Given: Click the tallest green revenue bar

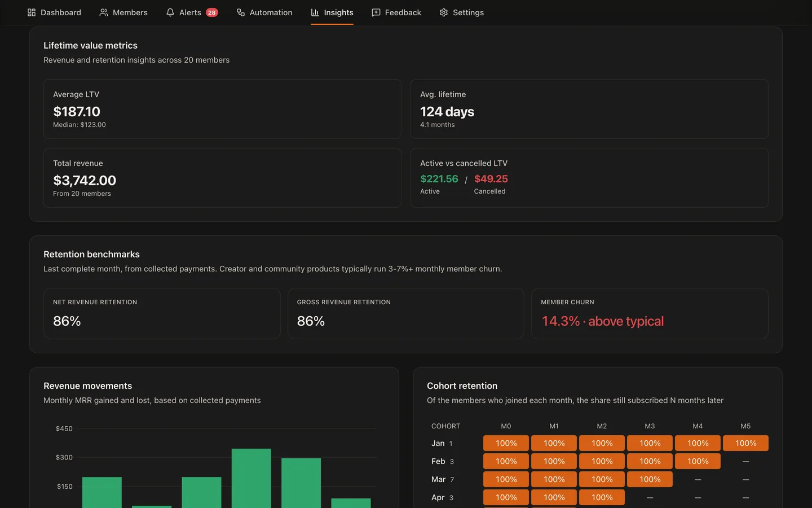Looking at the screenshot, I should point(251,478).
